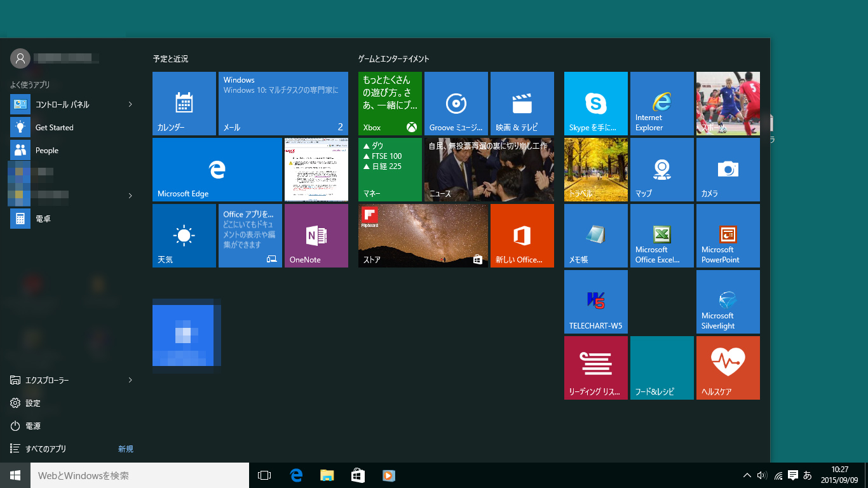This screenshot has height=488, width=868.
Task: Open Task View in the taskbar
Action: click(x=264, y=475)
